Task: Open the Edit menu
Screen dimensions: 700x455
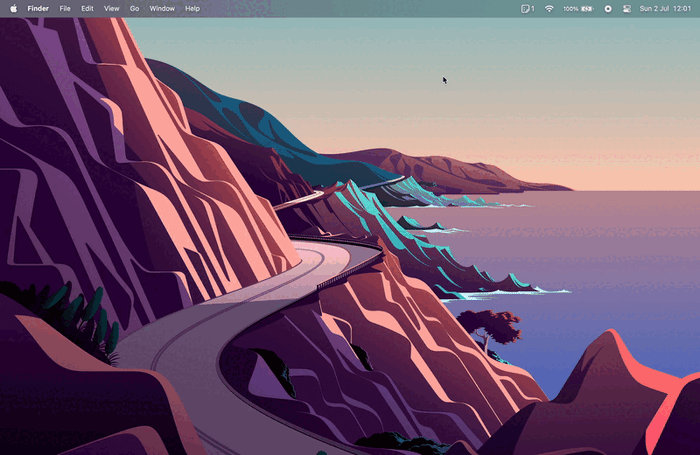Action: pos(87,8)
